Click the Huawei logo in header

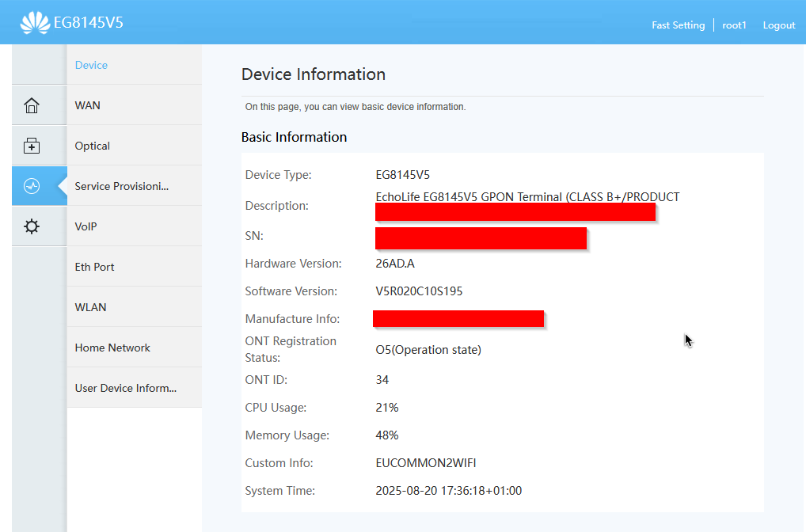[x=35, y=23]
